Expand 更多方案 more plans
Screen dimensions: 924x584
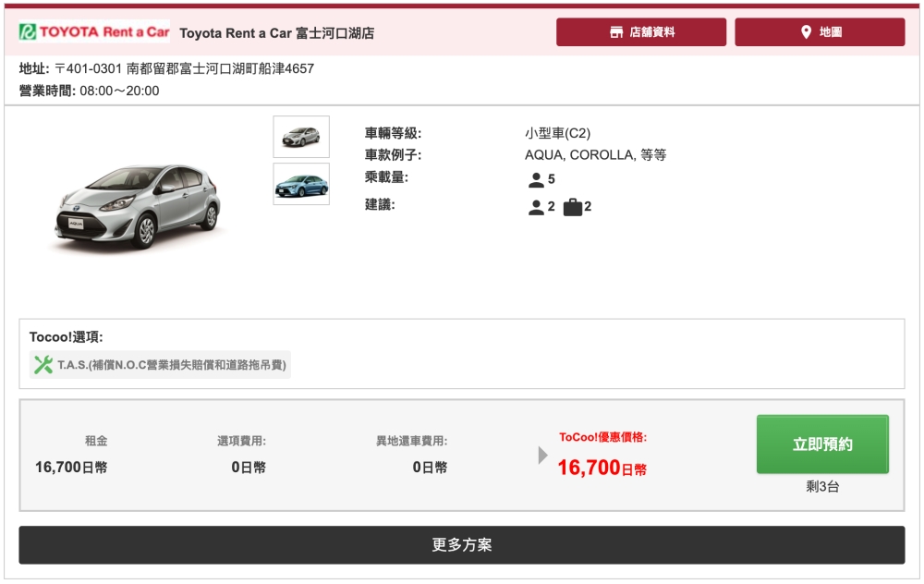[x=462, y=545]
